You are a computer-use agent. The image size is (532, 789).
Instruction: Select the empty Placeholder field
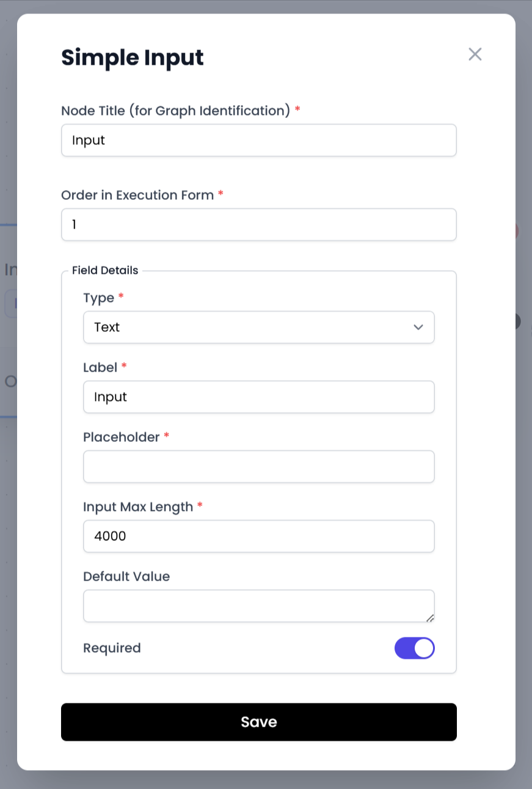click(x=258, y=467)
